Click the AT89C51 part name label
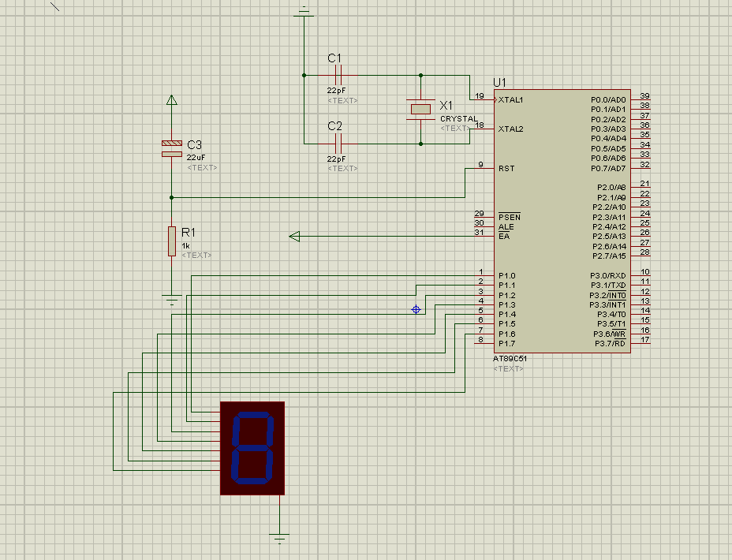 coord(510,359)
